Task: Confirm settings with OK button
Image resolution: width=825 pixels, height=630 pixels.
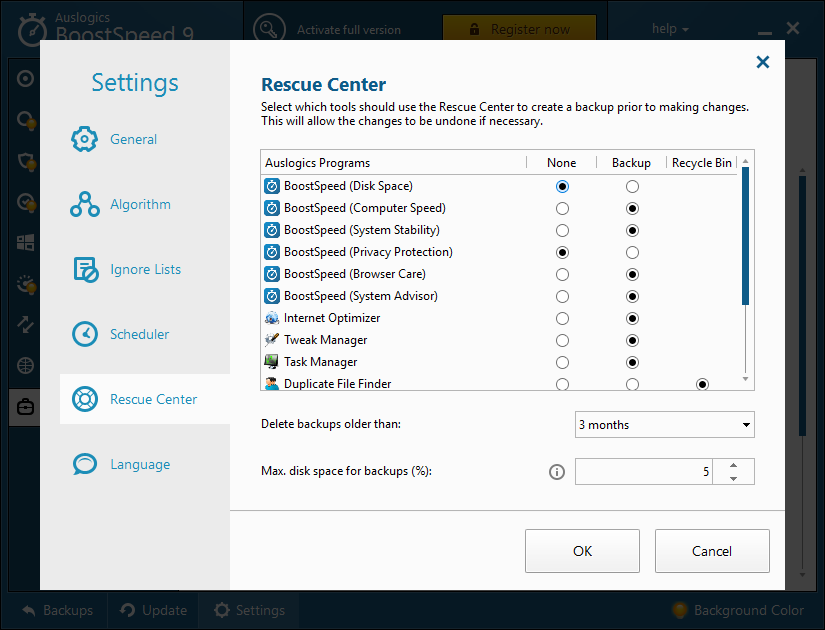Action: coord(582,551)
